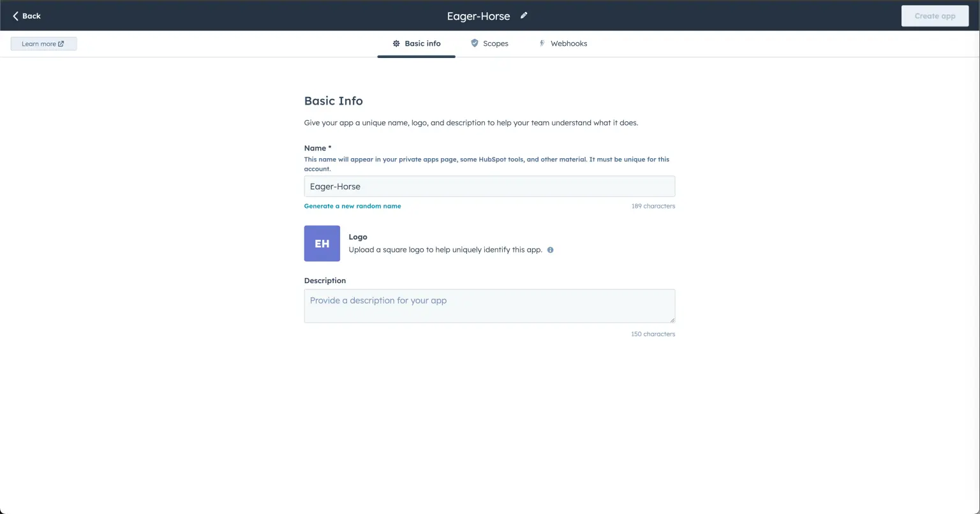Image resolution: width=980 pixels, height=514 pixels.
Task: Switch to the Basic info tab
Action: [422, 43]
